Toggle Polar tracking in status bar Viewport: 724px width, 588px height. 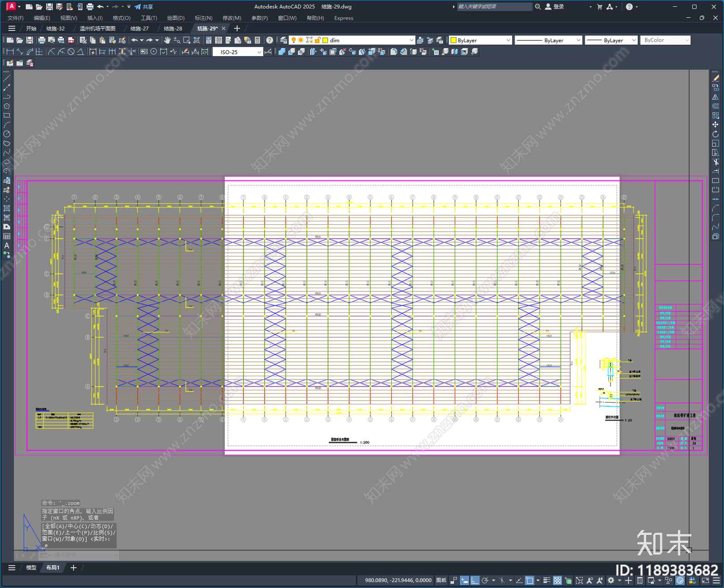click(485, 580)
